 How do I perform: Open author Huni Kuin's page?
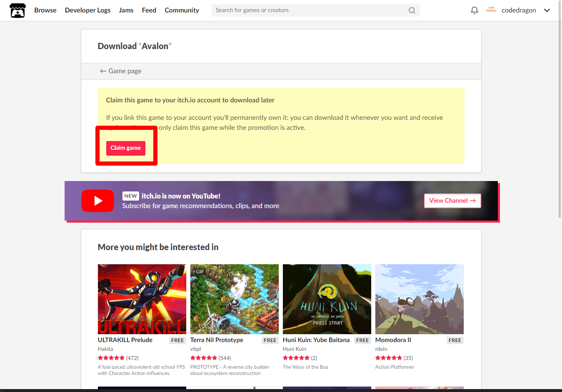(295, 349)
